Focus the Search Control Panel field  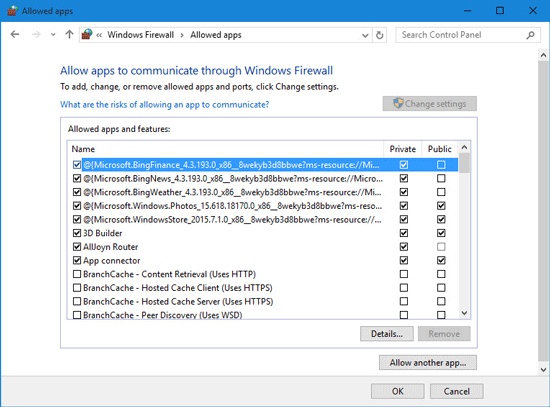467,35
